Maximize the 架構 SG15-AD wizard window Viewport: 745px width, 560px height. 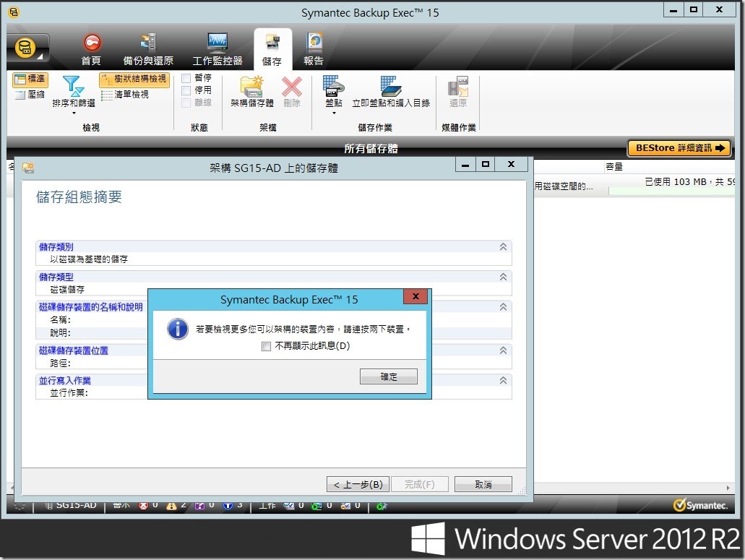[x=485, y=164]
